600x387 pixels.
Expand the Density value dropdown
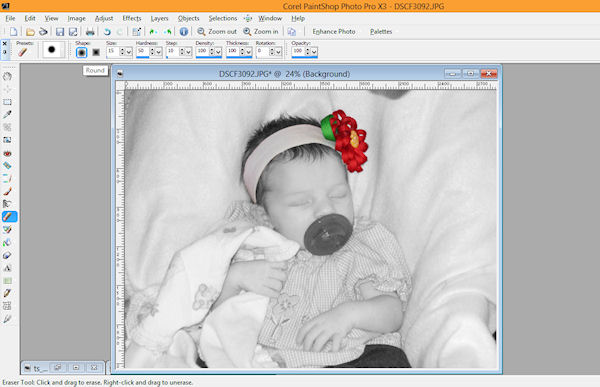218,52
